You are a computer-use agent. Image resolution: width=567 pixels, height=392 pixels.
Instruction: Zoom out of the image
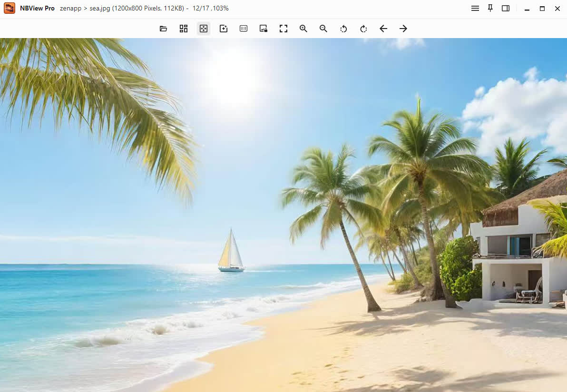tap(323, 29)
